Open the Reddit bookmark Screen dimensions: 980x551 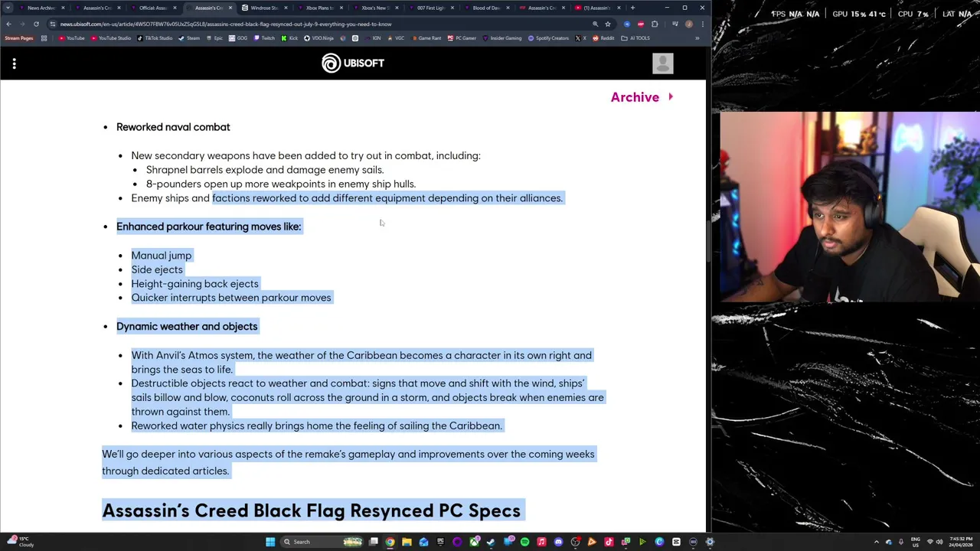click(604, 38)
